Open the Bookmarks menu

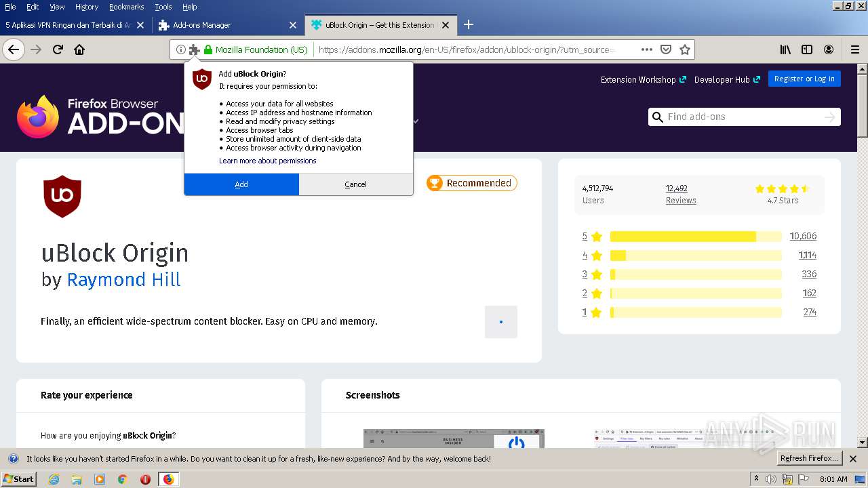click(x=126, y=7)
